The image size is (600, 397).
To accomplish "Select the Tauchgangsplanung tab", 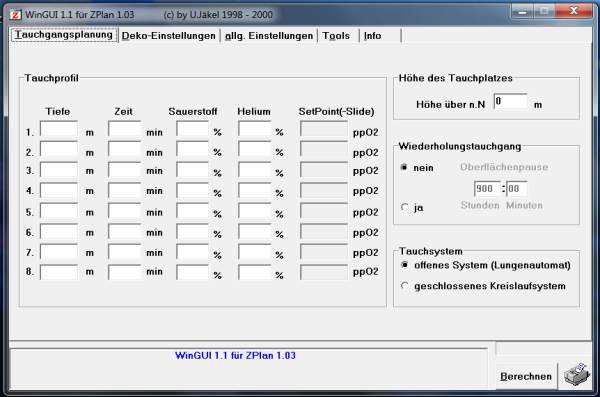I will [64, 34].
